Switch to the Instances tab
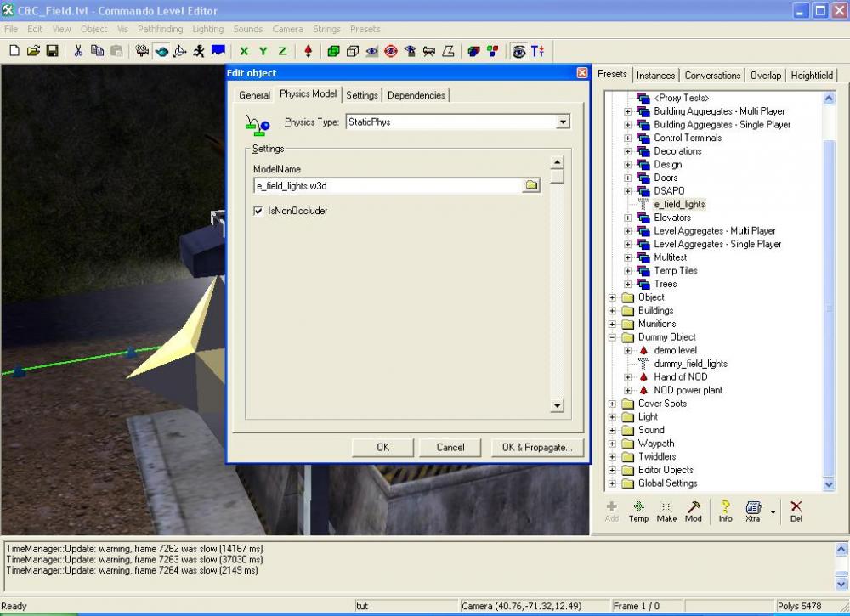850x616 pixels. [x=655, y=75]
